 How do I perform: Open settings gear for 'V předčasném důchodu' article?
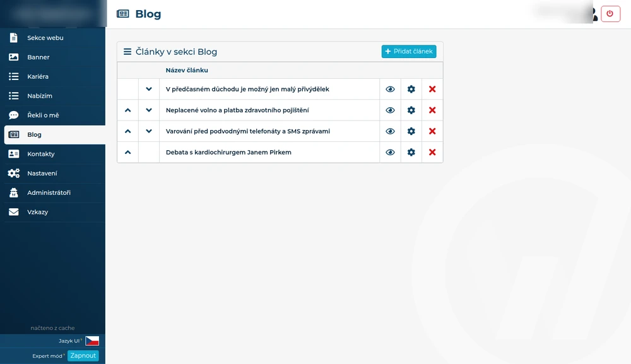click(411, 89)
